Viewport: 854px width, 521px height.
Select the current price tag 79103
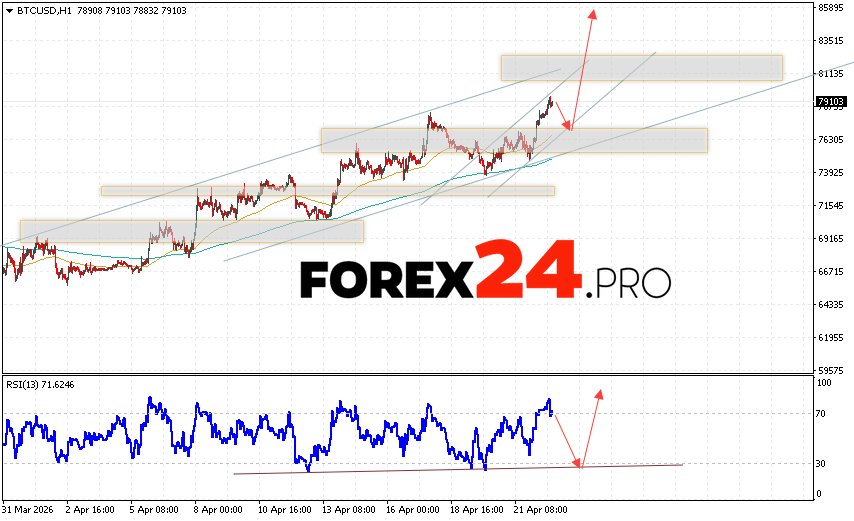pos(831,101)
